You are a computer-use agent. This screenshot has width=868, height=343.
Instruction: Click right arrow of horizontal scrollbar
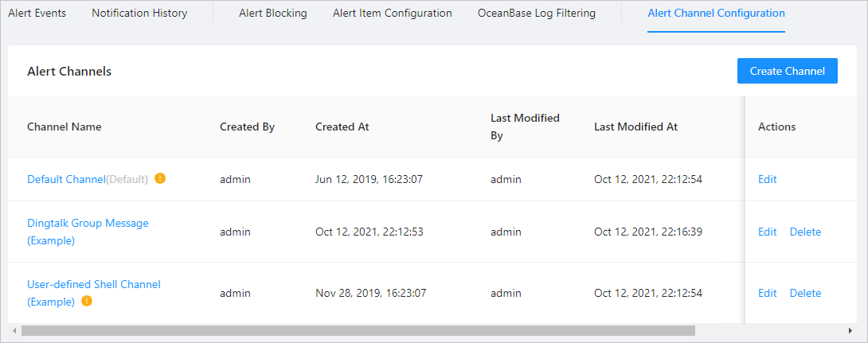tap(850, 330)
